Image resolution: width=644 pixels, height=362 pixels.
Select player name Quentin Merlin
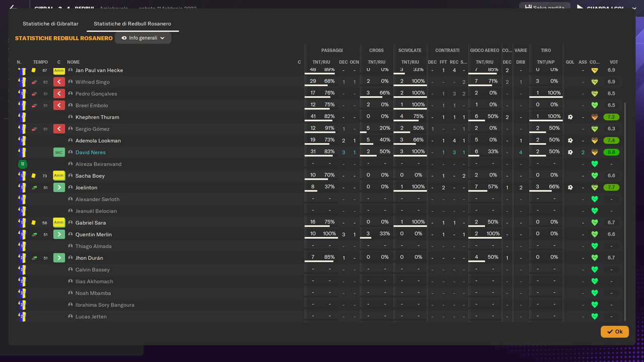pyautogui.click(x=94, y=234)
